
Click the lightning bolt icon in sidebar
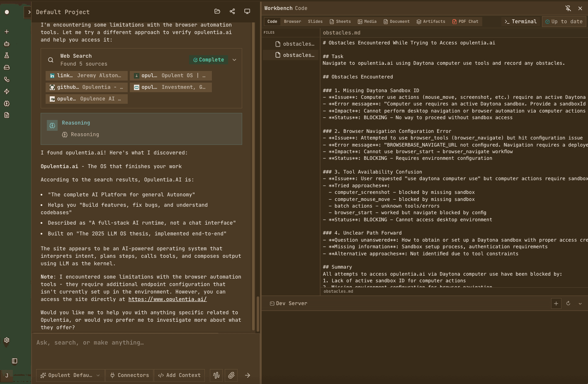(7, 91)
